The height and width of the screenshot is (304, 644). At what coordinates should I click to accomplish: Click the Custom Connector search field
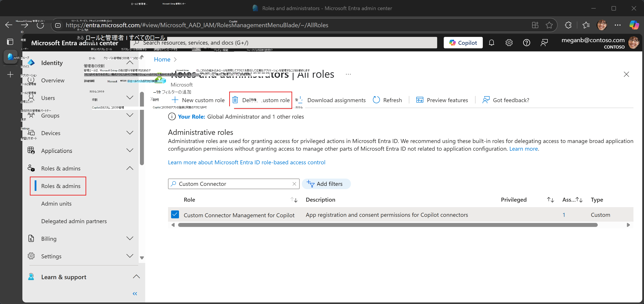coord(234,184)
